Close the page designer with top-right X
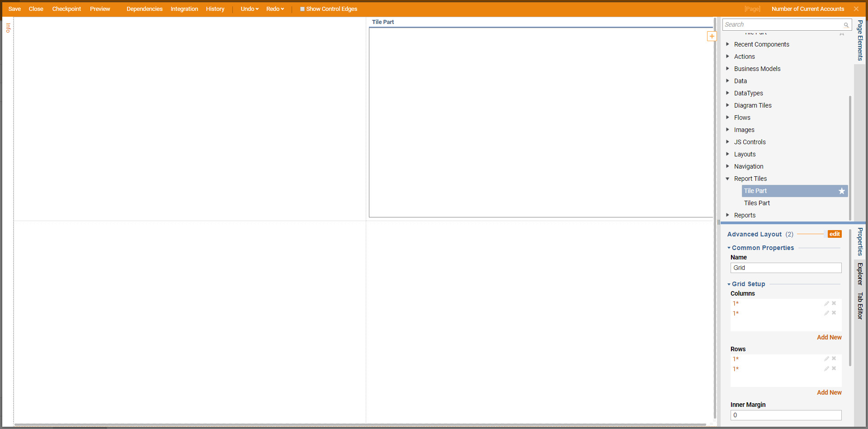The height and width of the screenshot is (429, 868). point(856,9)
